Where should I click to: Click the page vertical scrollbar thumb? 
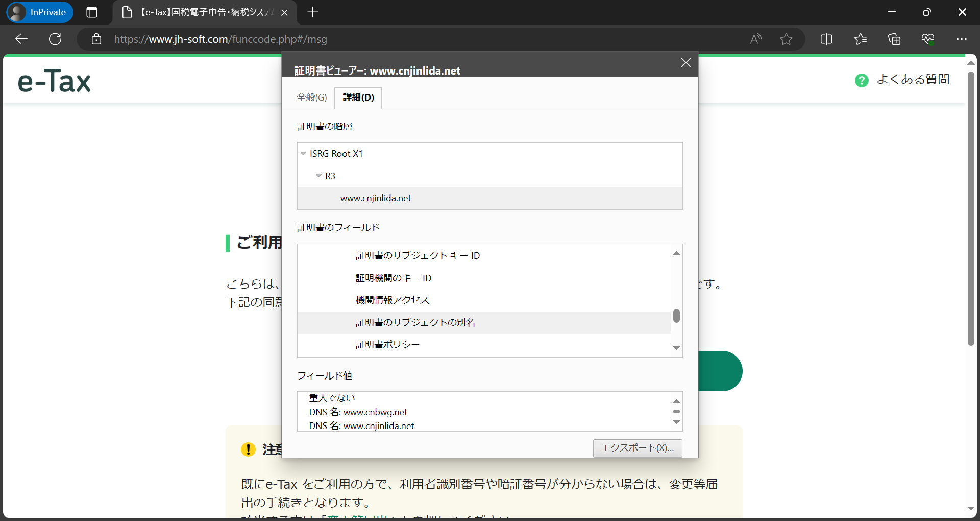[971, 208]
